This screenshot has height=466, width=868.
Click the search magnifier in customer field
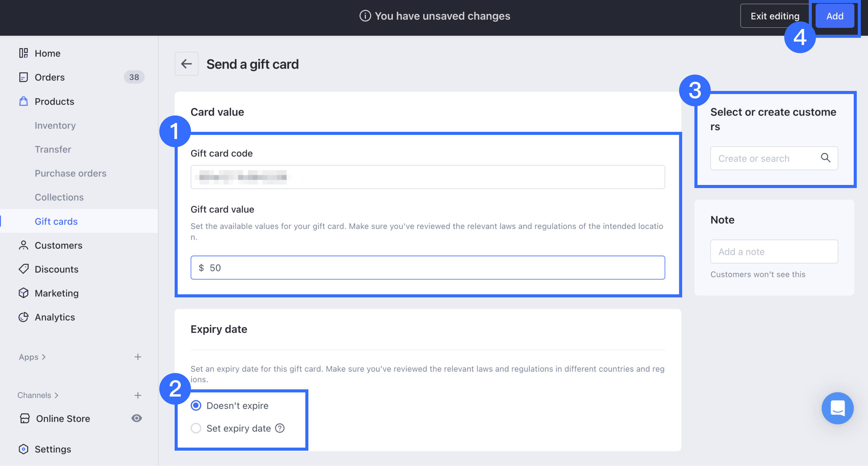[x=825, y=158]
